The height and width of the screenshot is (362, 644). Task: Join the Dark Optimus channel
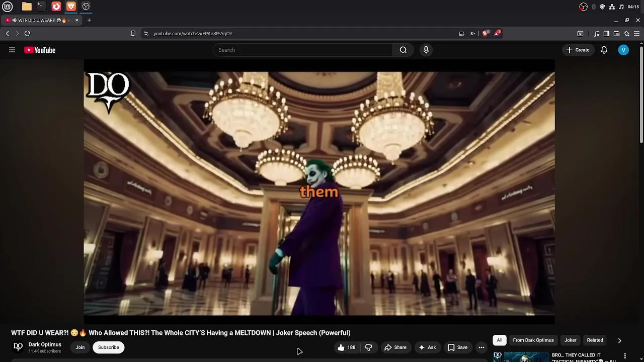80,347
